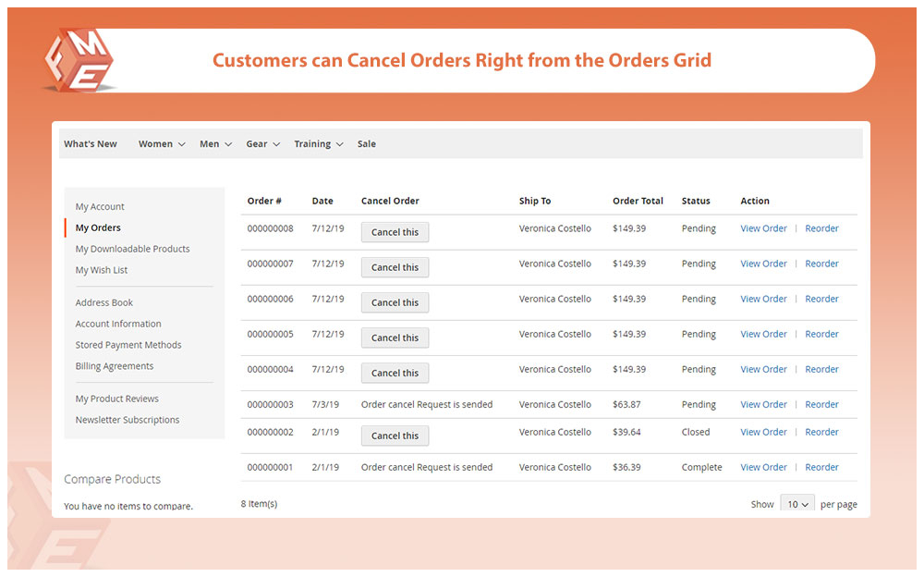Viewport: 924px width, 577px height.
Task: Reorder order number 000000006
Action: (821, 299)
